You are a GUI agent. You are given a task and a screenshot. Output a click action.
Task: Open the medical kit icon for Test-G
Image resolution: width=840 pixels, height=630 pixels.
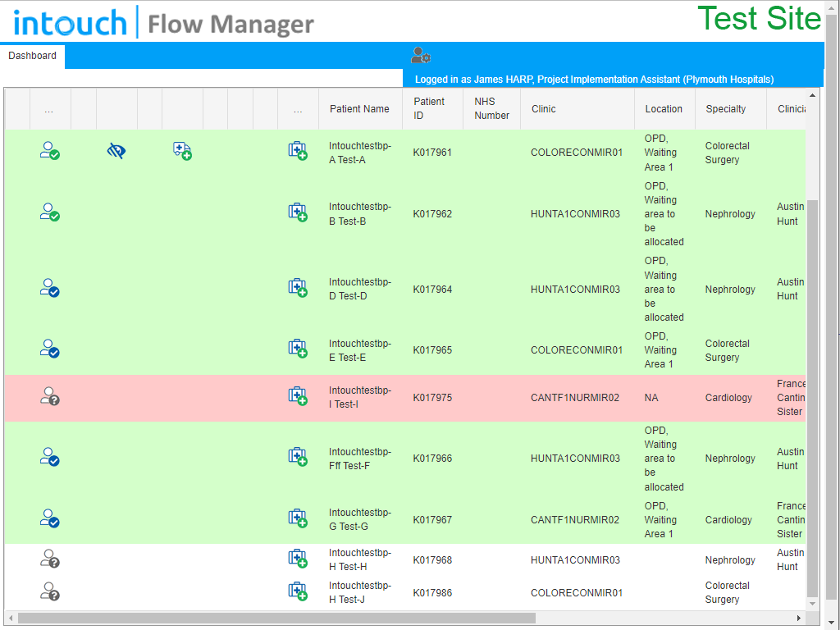point(298,518)
